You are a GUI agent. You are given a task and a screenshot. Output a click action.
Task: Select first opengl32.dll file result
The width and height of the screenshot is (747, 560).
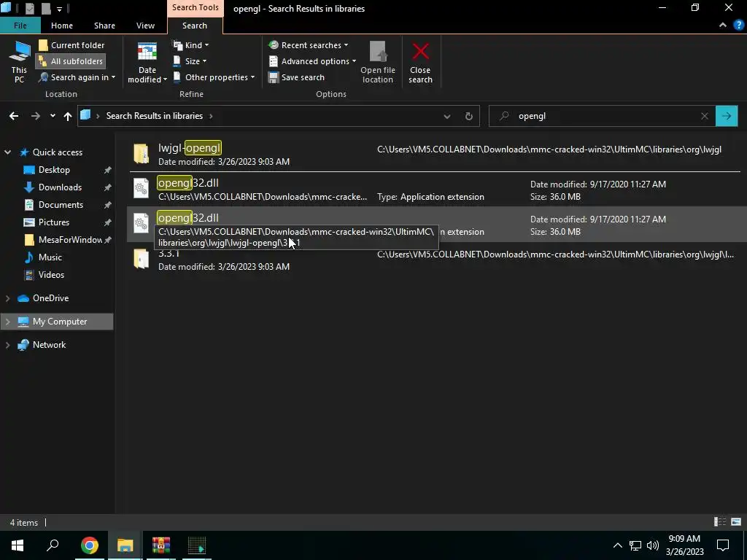tap(435, 190)
